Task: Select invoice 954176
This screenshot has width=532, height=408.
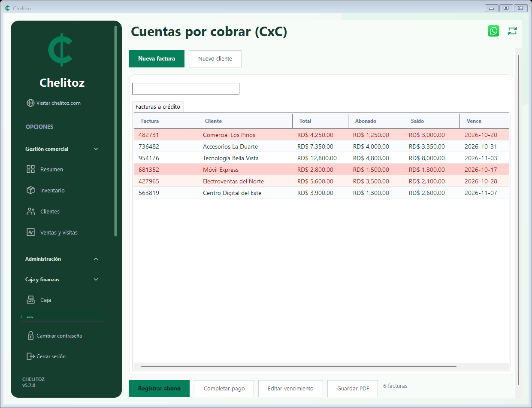Action: pyautogui.click(x=322, y=158)
